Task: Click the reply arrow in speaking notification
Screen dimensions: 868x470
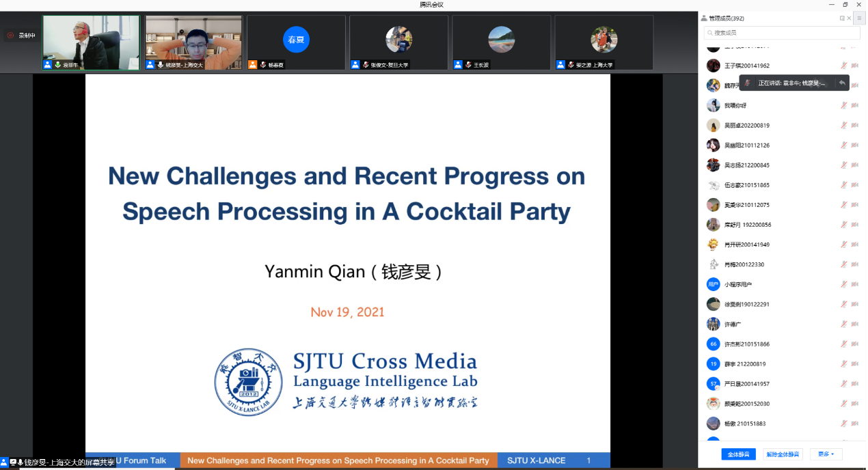Action: 842,83
